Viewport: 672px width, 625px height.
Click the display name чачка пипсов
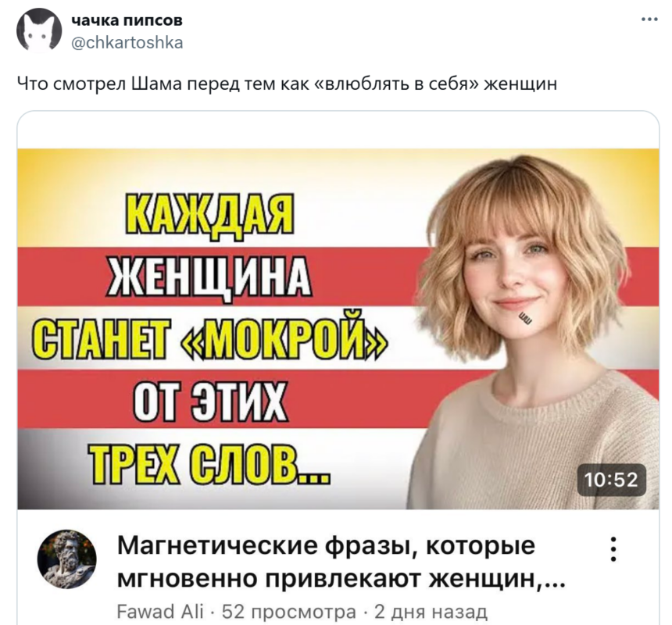127,20
